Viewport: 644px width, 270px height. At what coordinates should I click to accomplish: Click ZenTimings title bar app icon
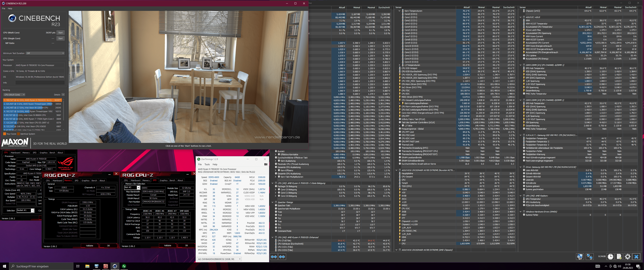tap(199, 159)
